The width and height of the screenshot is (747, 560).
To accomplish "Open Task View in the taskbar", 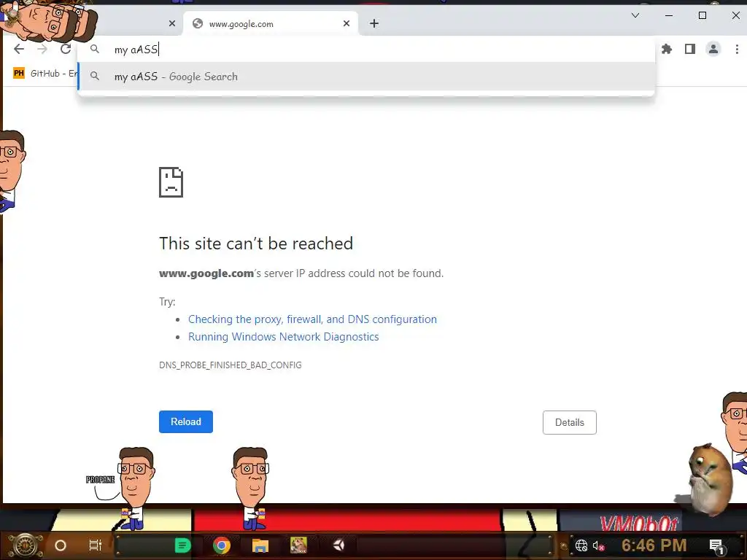I will (x=96, y=545).
